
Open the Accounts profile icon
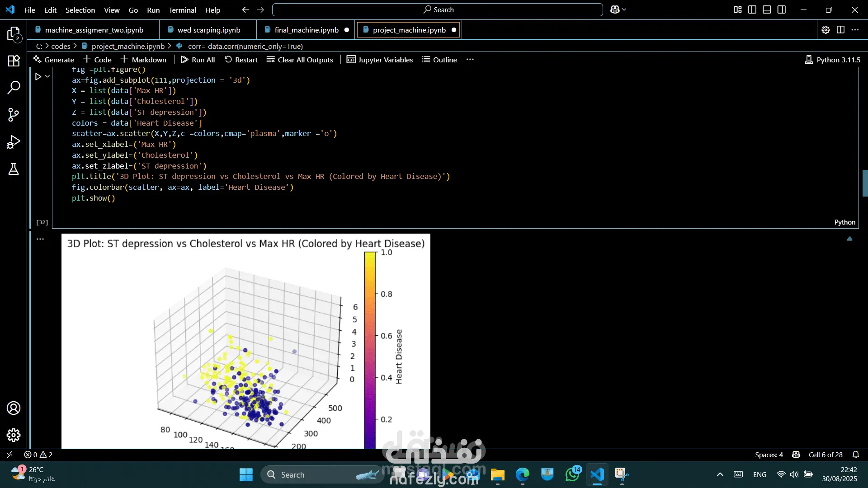coord(14,408)
